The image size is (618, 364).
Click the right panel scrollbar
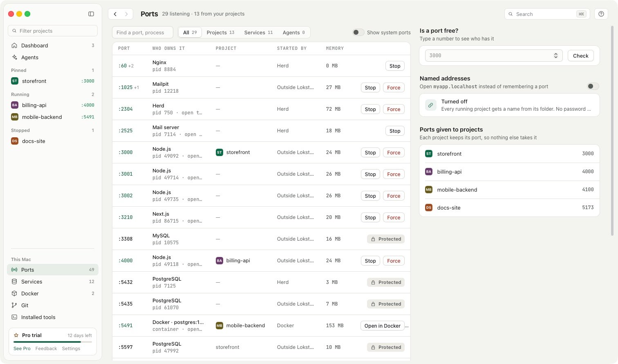[612, 131]
